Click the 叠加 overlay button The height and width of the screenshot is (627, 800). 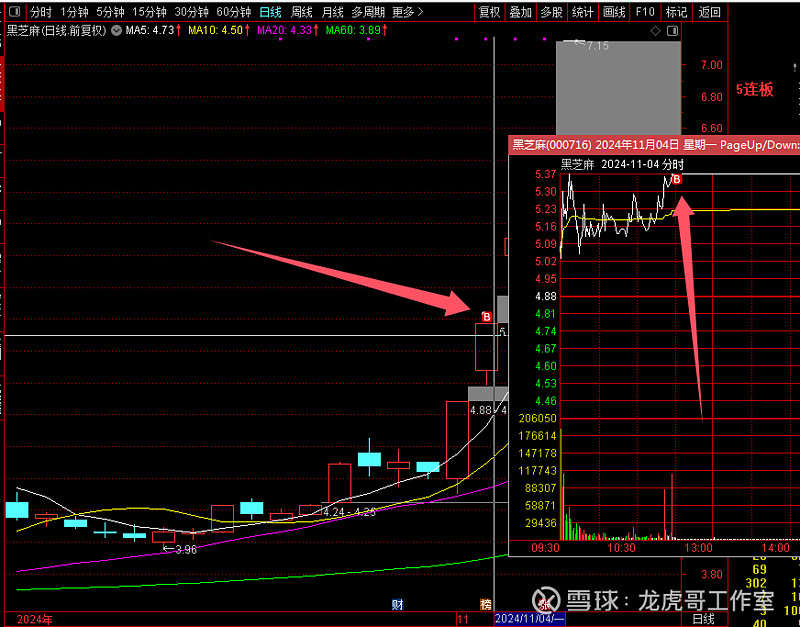[x=520, y=12]
